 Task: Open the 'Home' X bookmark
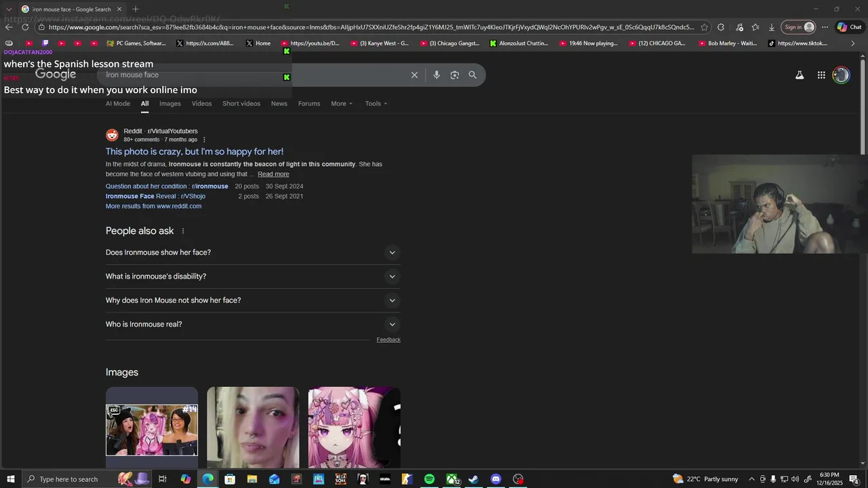258,43
